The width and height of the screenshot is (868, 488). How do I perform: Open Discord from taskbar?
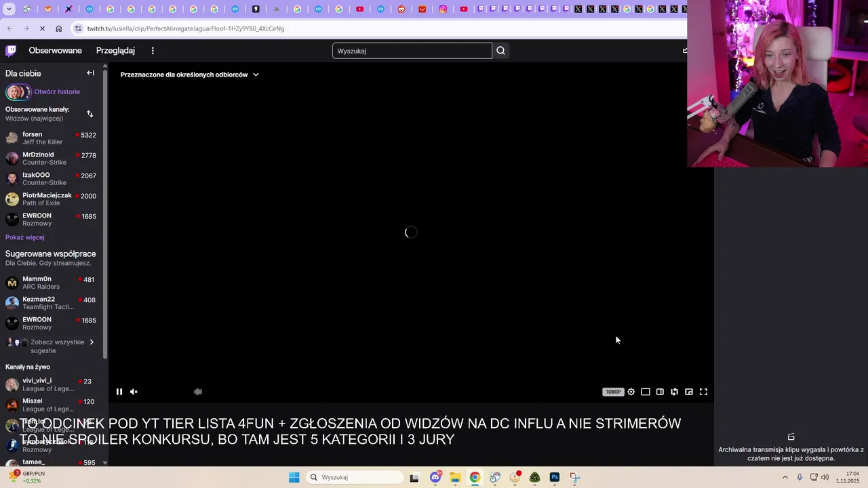click(435, 477)
